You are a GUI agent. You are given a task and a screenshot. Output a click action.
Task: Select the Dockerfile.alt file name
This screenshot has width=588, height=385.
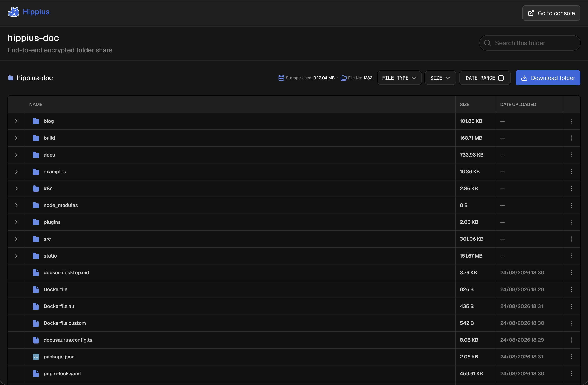tap(59, 306)
